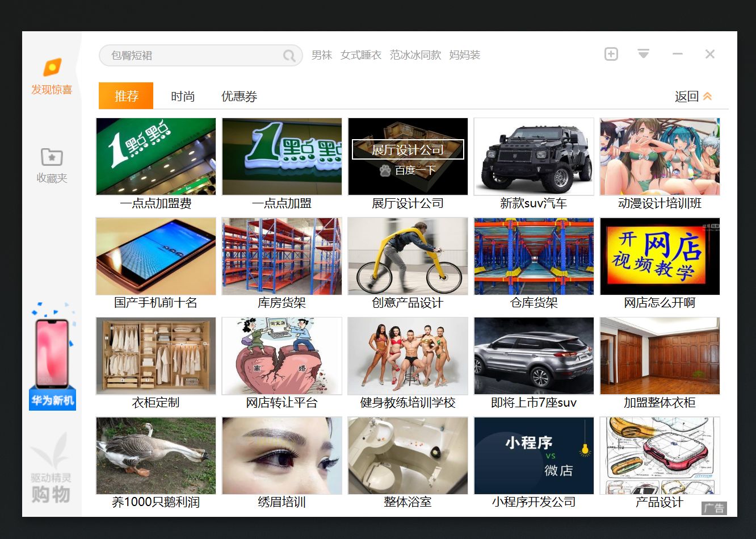Open the down-triangle settings menu in the title bar
The image size is (756, 539).
[x=644, y=53]
